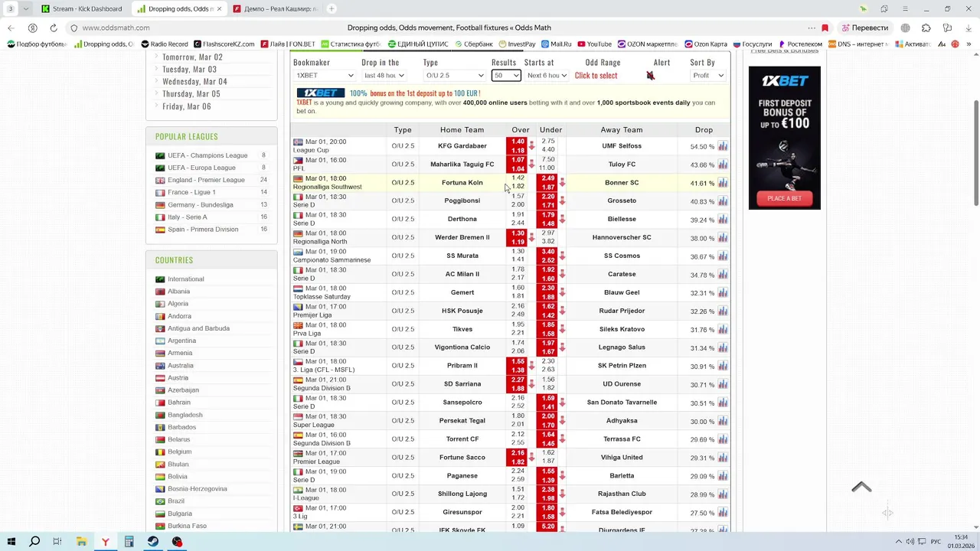Open chart icon for HSK Posusje row

723,311
